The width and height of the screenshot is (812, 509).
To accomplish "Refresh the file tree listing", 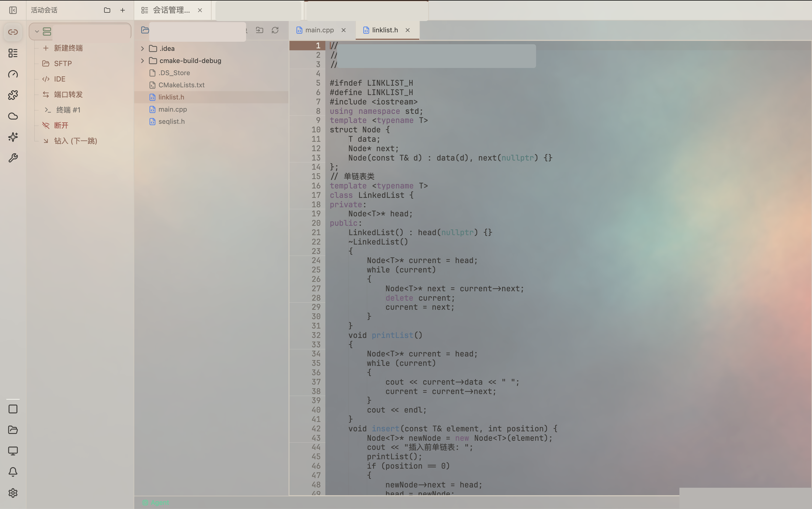I will tap(275, 30).
